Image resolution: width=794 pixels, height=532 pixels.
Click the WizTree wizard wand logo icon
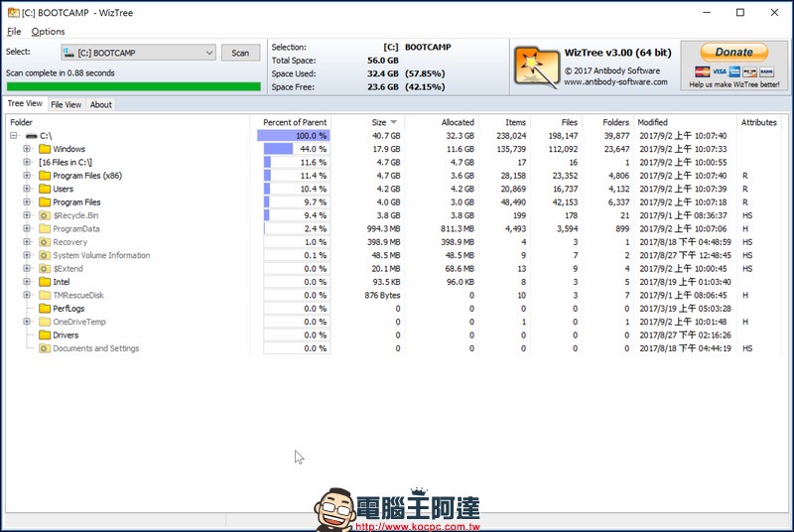536,66
